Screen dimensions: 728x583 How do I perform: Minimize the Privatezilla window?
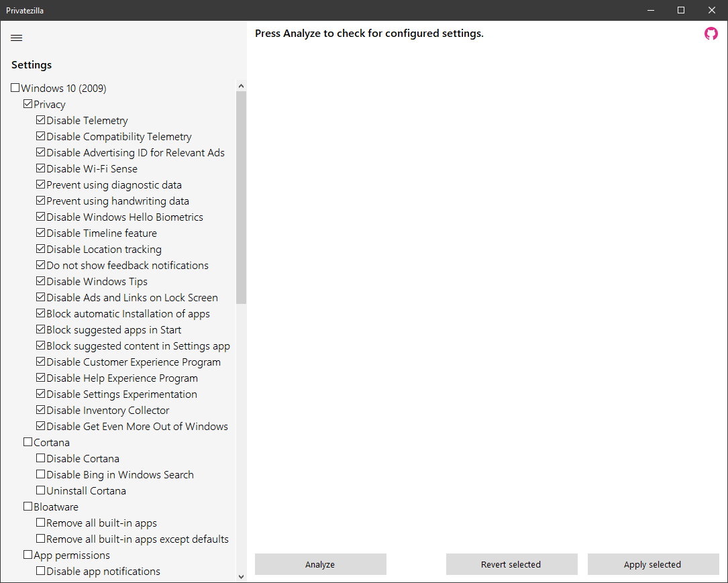650,10
